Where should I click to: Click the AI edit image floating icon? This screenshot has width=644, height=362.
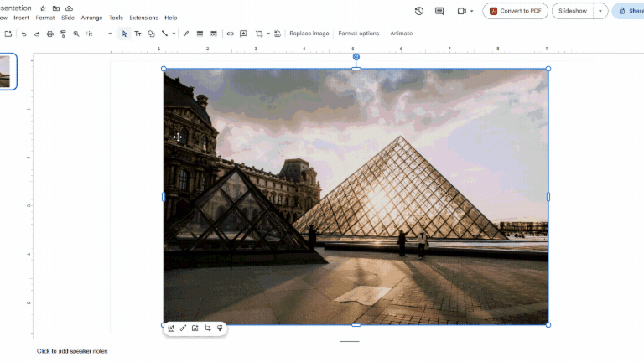[171, 328]
